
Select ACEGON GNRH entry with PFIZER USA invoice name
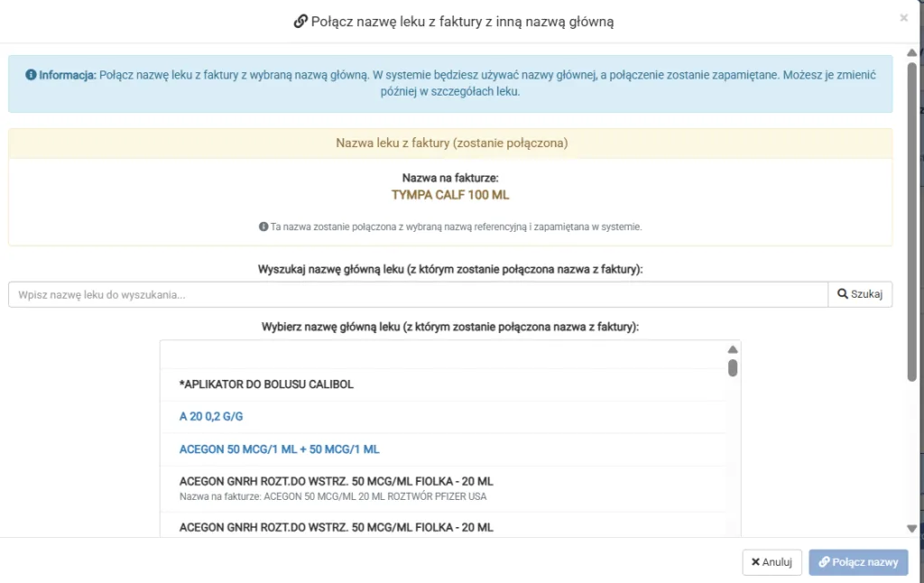pyautogui.click(x=442, y=488)
